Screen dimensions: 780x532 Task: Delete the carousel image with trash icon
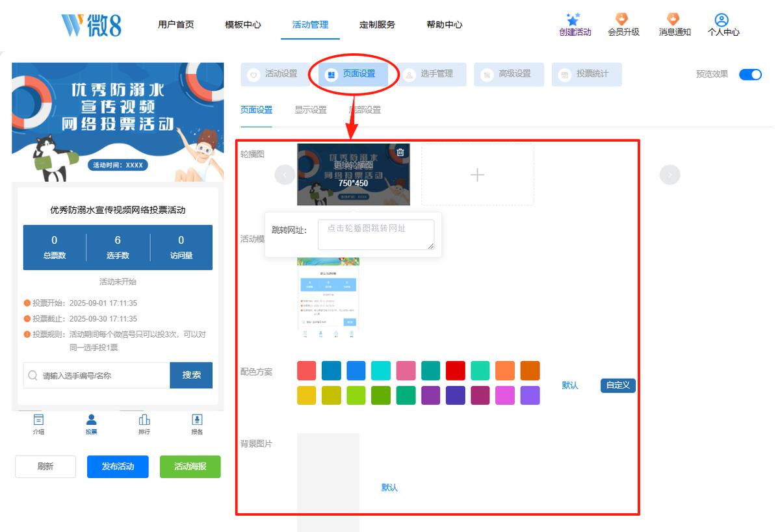[x=400, y=152]
